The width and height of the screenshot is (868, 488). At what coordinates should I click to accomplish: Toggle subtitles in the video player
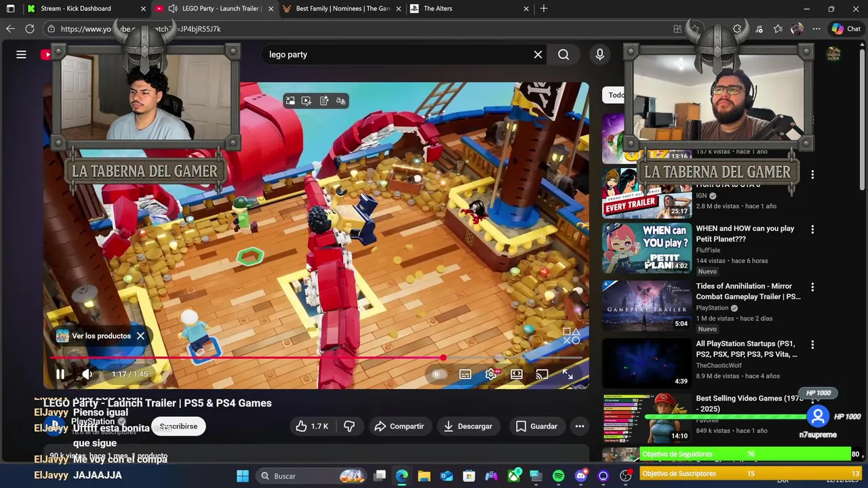465,374
